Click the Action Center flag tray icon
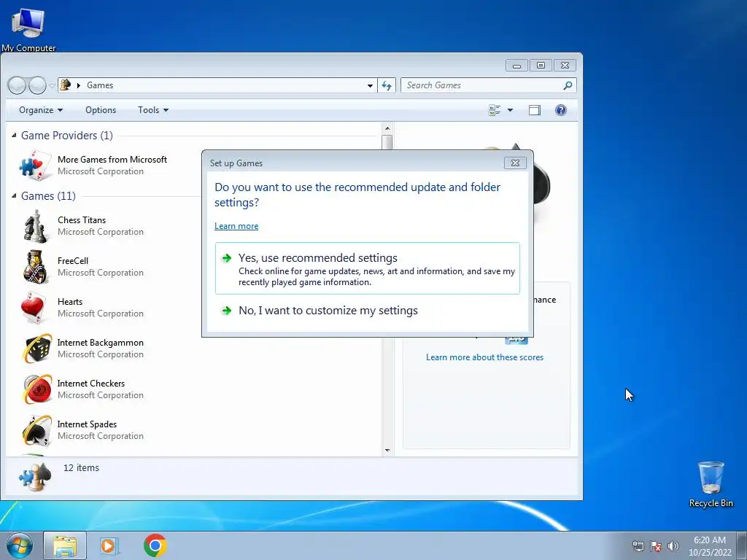747x560 pixels. tap(656, 546)
